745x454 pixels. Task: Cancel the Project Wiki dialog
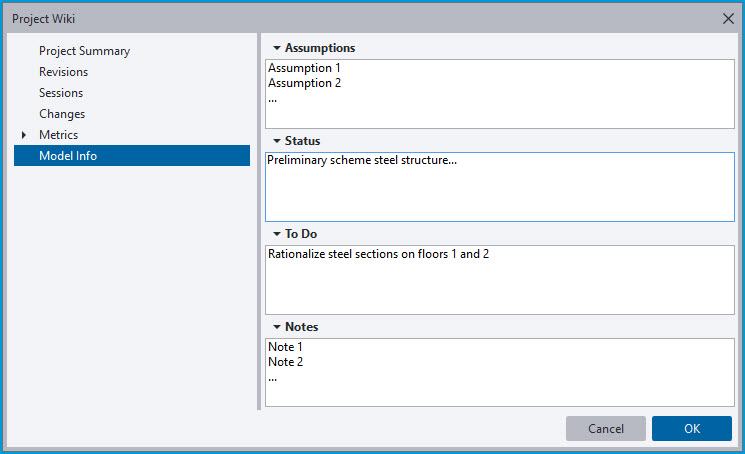(x=606, y=428)
